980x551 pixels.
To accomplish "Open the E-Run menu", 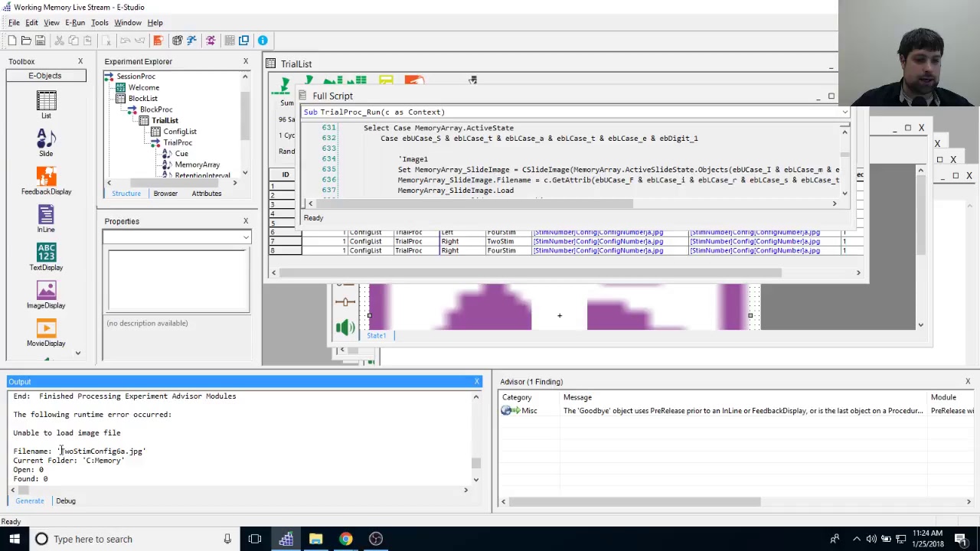I will (75, 23).
